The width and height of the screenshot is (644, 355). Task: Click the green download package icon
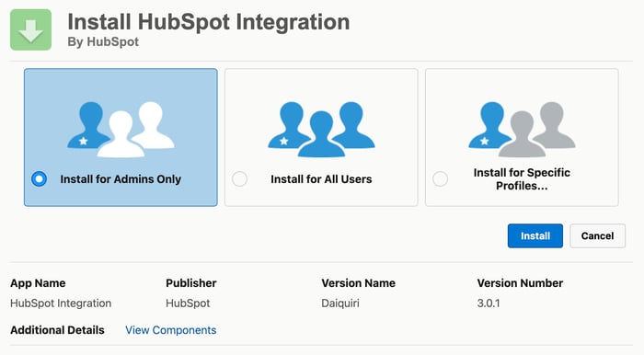[x=30, y=30]
